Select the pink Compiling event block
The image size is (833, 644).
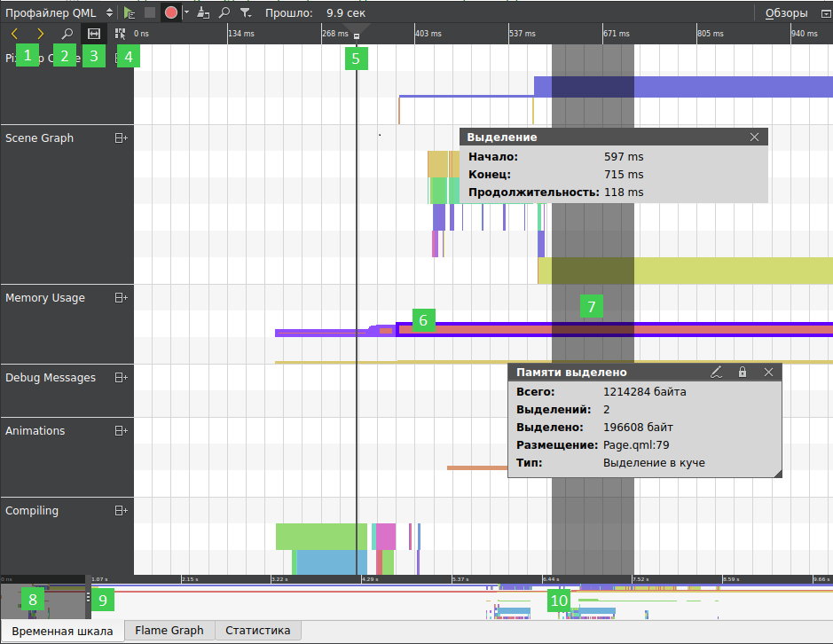tap(386, 536)
